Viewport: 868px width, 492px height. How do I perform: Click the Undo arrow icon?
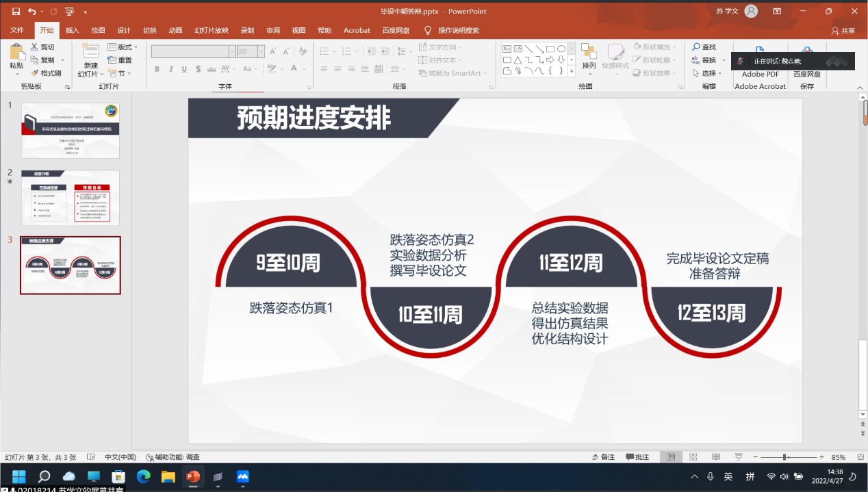point(32,12)
